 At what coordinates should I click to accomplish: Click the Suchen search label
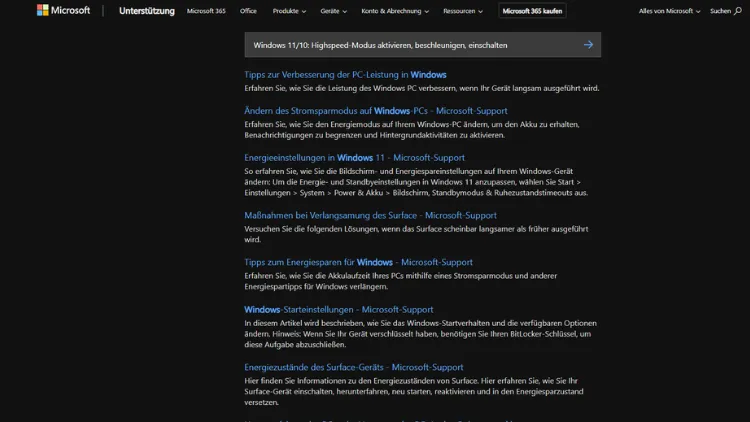point(720,11)
